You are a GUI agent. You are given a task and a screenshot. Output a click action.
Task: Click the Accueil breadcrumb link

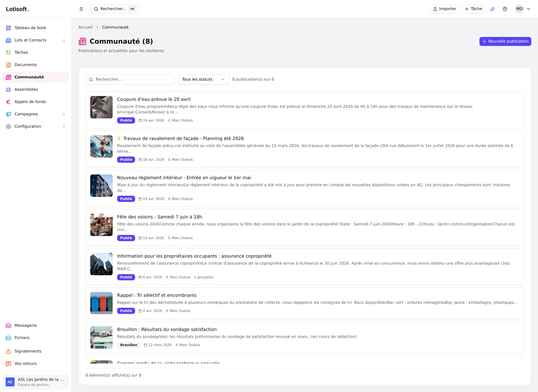tap(85, 27)
